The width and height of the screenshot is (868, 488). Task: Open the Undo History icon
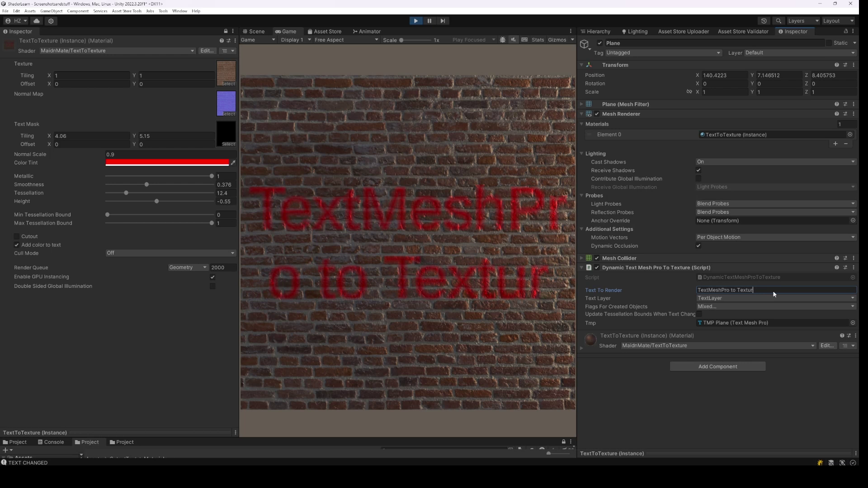pyautogui.click(x=764, y=21)
